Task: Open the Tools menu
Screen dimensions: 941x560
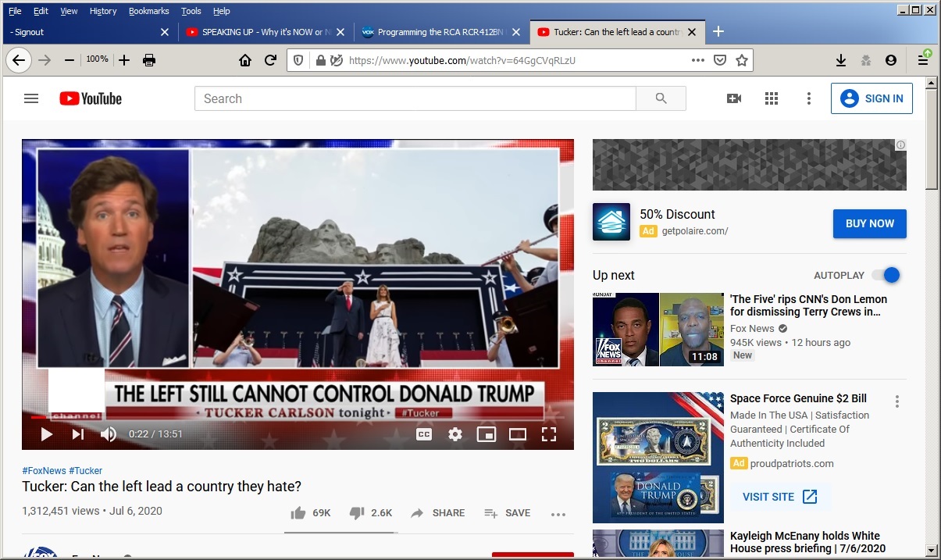Action: coord(191,11)
